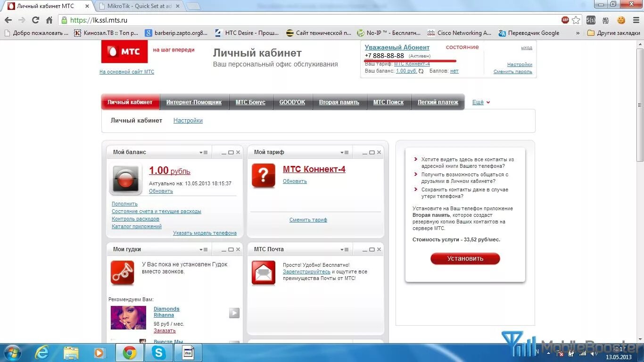Open the browser home page

tap(49, 20)
